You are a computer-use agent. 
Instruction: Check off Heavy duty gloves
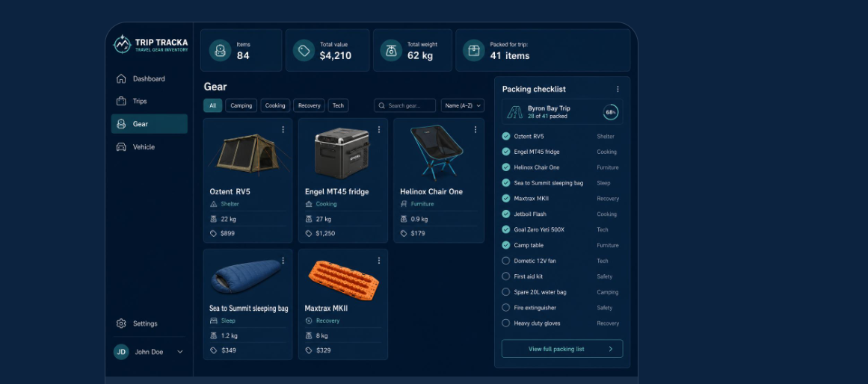tap(505, 323)
